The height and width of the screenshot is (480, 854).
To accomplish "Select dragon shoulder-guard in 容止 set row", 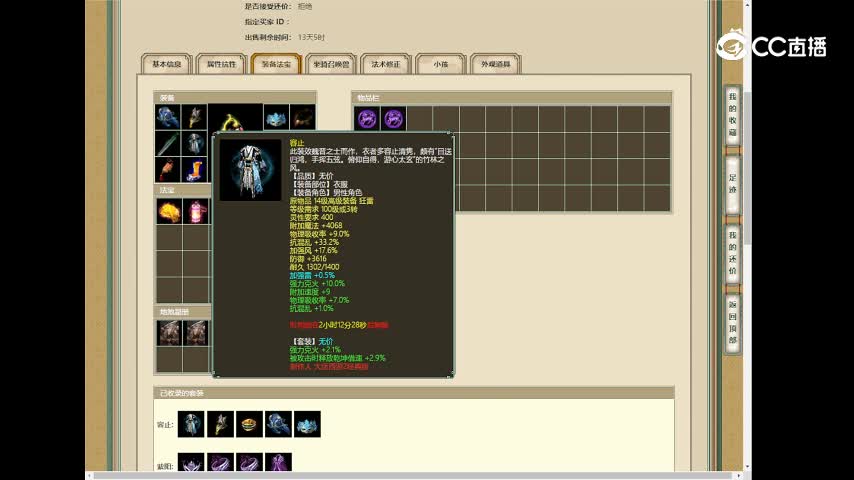I will (278, 424).
